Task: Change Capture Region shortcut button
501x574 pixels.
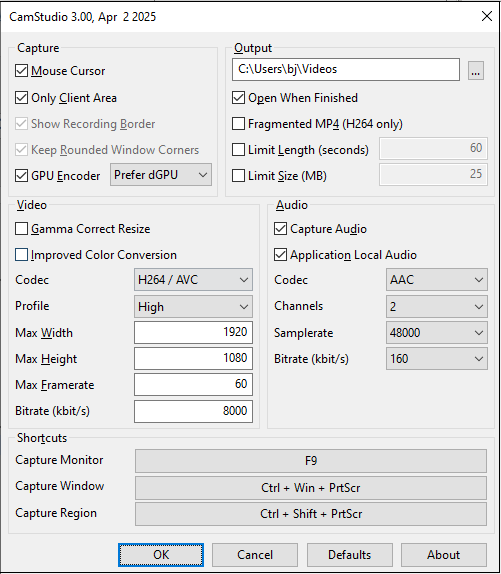Action: (311, 514)
